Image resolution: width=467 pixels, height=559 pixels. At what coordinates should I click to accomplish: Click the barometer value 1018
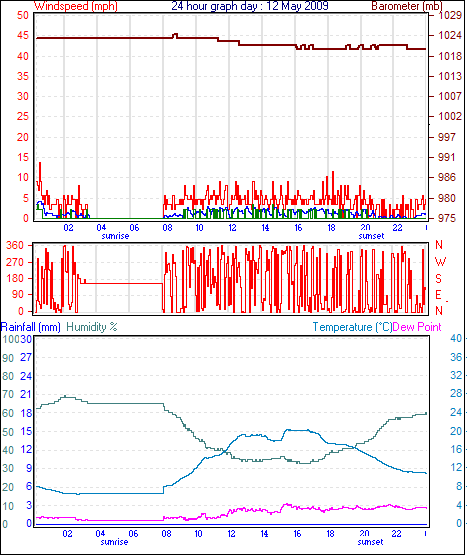450,56
